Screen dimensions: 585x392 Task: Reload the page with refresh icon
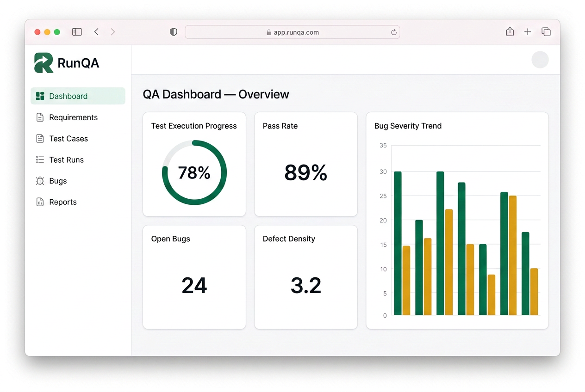(394, 32)
